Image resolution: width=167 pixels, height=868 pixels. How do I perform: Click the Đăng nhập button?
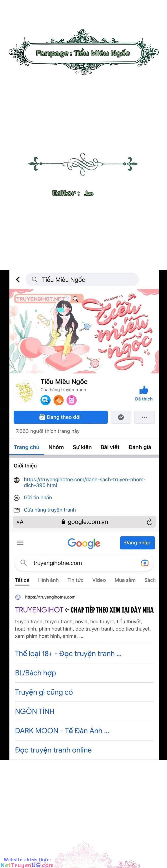[137, 543]
